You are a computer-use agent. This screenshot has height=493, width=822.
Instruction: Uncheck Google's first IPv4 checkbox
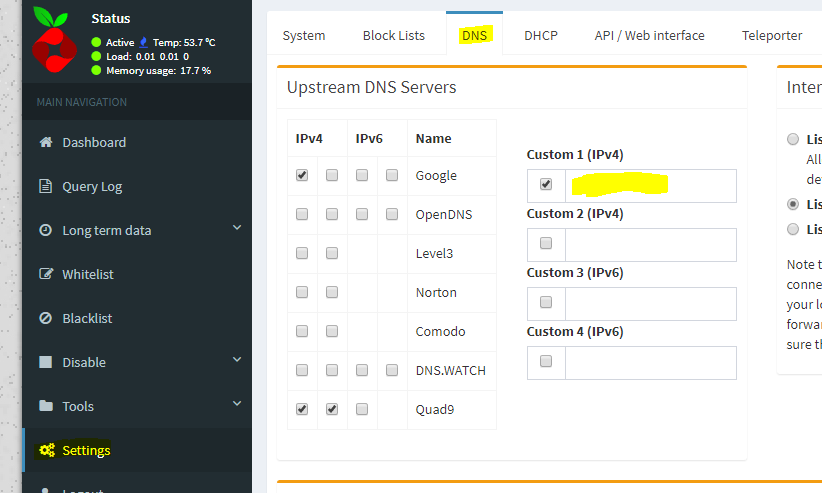[x=302, y=175]
